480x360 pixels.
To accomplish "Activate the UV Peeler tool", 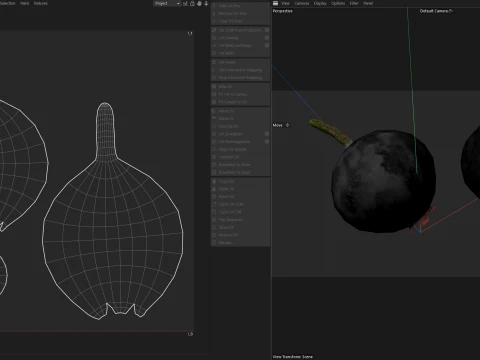I will tap(240, 62).
